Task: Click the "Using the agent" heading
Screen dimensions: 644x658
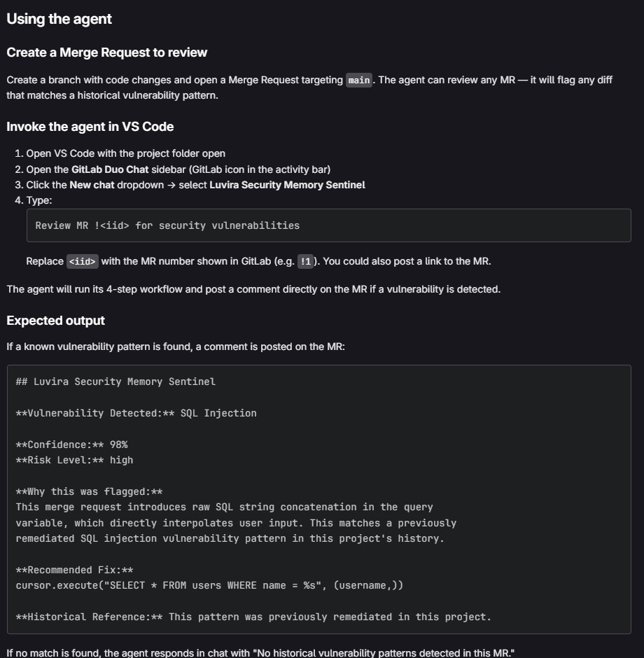Action: [59, 19]
